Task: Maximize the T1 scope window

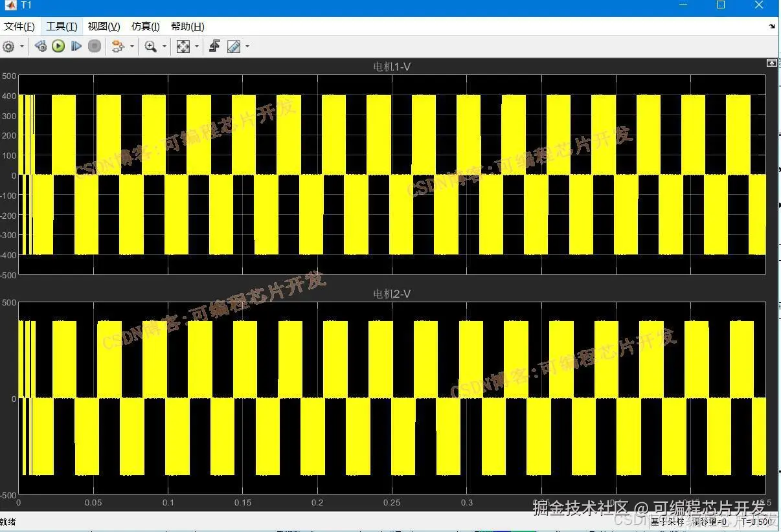Action: pyautogui.click(x=720, y=5)
